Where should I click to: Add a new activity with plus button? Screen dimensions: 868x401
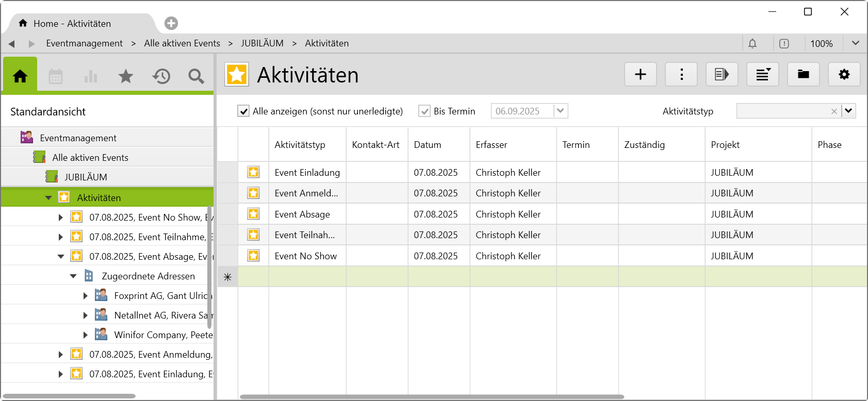(x=641, y=74)
